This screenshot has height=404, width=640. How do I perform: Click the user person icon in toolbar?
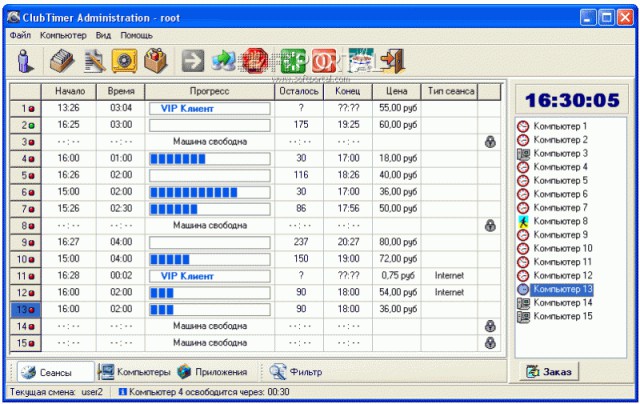point(25,61)
